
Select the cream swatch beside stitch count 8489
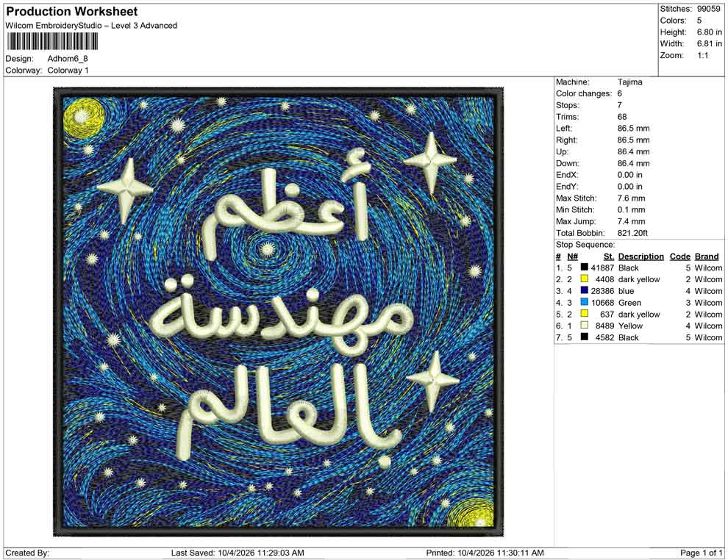point(585,326)
